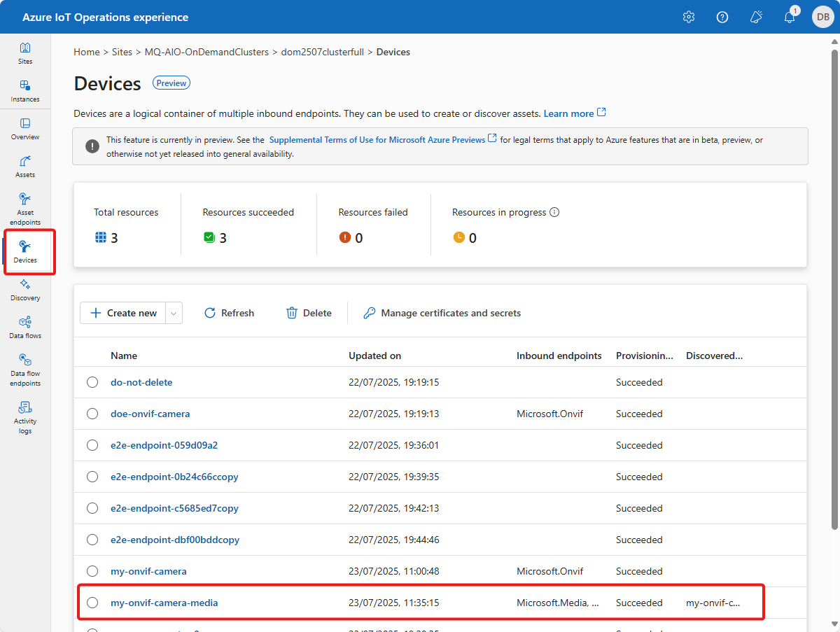
Task: Click the Resources succeeded count
Action: click(x=223, y=238)
